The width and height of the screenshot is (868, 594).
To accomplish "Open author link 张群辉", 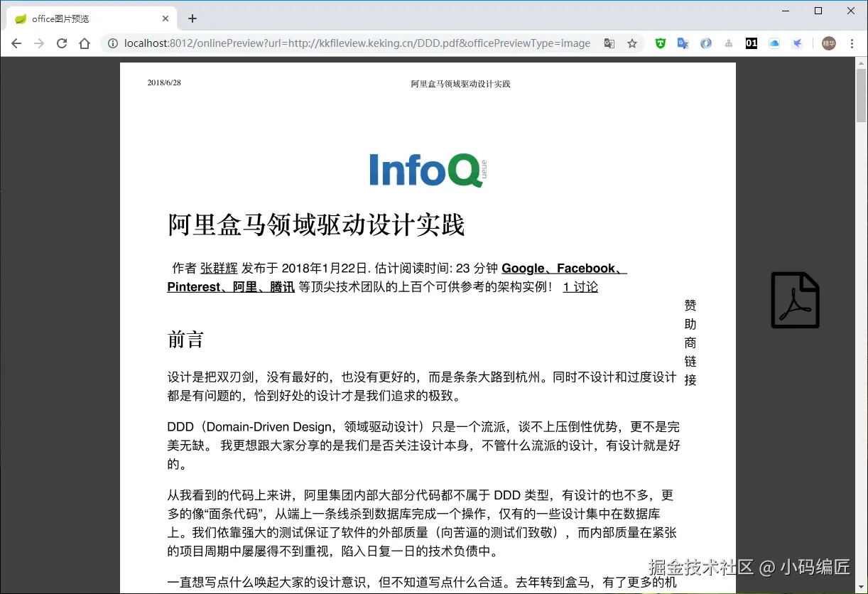I will pos(219,269).
